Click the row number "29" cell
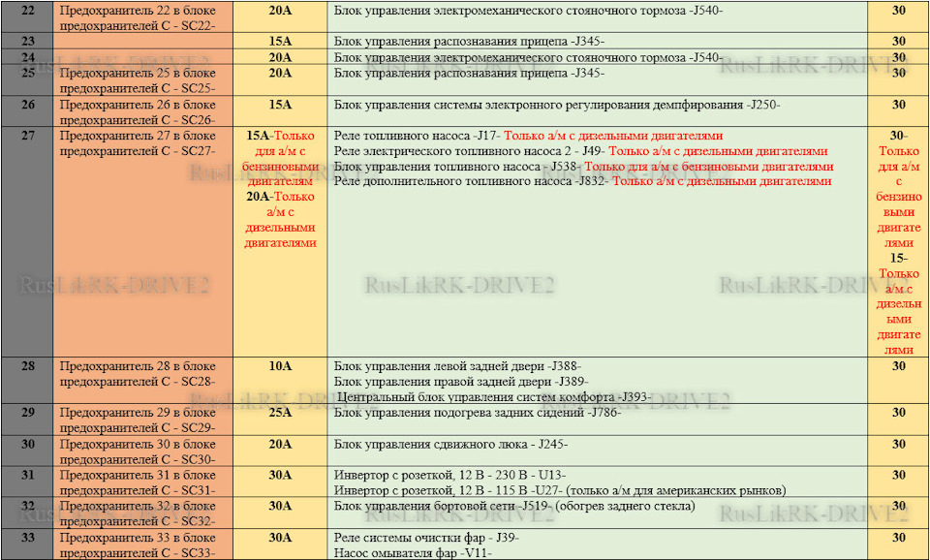This screenshot has width=930, height=560. (x=27, y=420)
